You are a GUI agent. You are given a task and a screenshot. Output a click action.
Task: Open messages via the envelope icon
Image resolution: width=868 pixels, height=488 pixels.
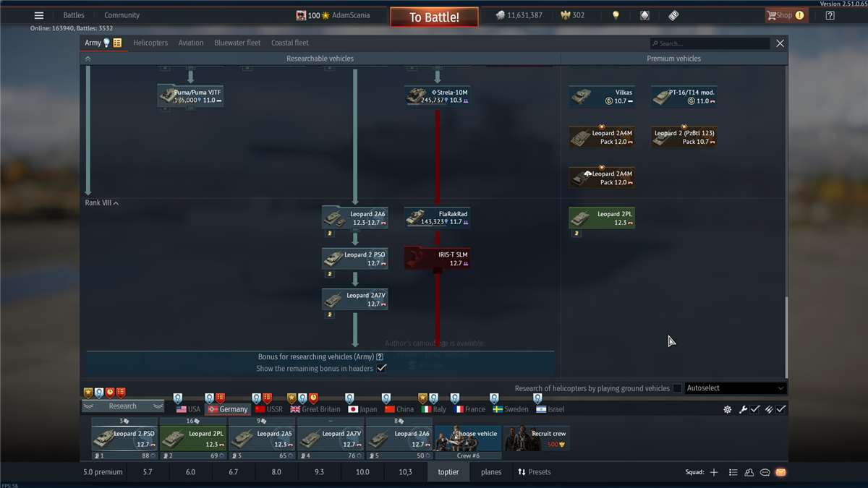[x=781, y=471]
